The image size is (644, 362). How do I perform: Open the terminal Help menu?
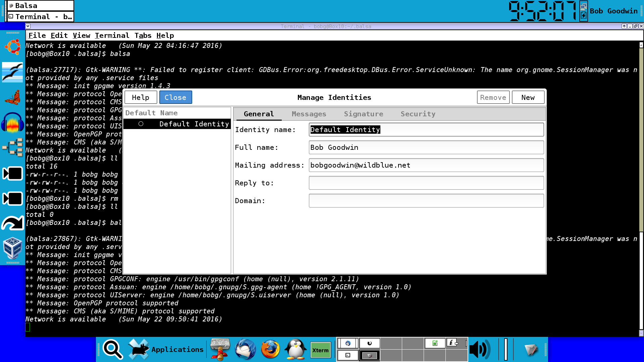[165, 36]
